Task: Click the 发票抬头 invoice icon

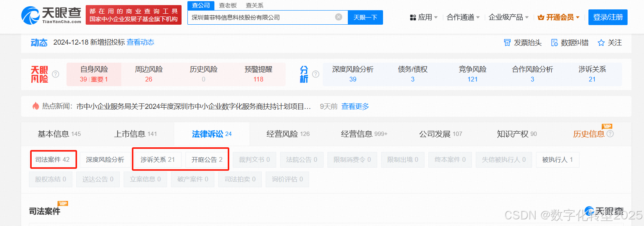Action: tap(507, 43)
